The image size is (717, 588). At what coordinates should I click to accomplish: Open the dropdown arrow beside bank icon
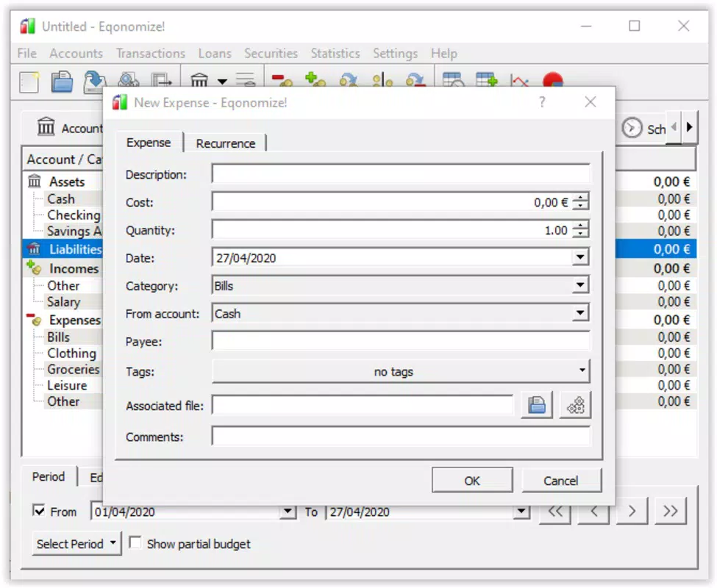tap(222, 82)
